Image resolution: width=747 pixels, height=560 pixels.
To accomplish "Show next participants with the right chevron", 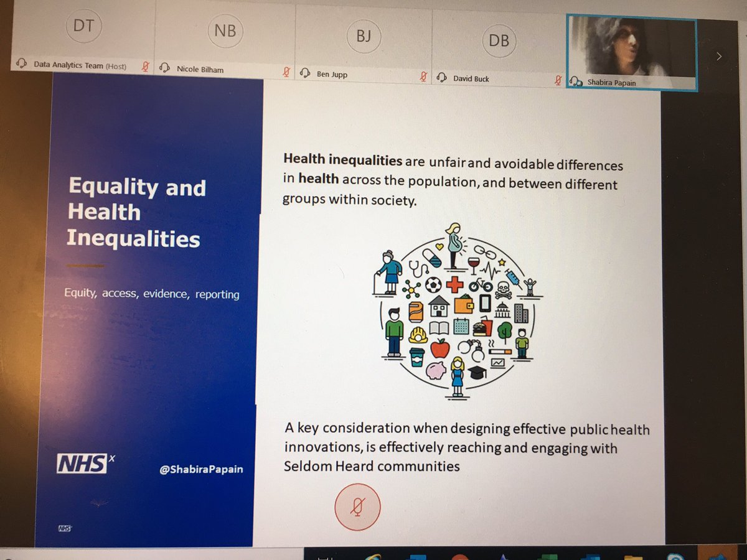I will click(719, 57).
